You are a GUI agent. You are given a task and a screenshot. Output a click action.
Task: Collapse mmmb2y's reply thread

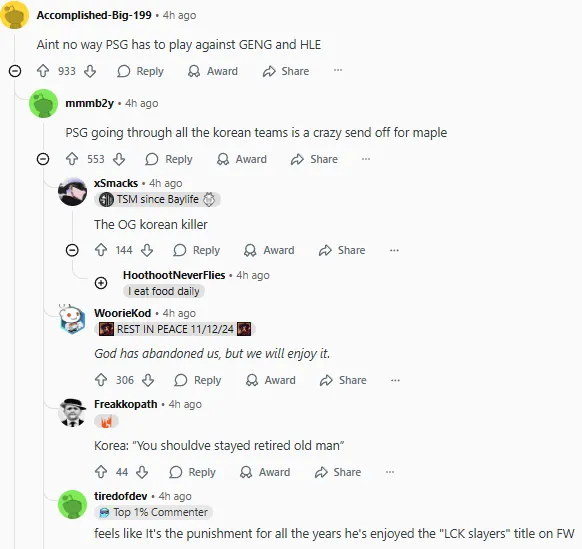(x=43, y=159)
